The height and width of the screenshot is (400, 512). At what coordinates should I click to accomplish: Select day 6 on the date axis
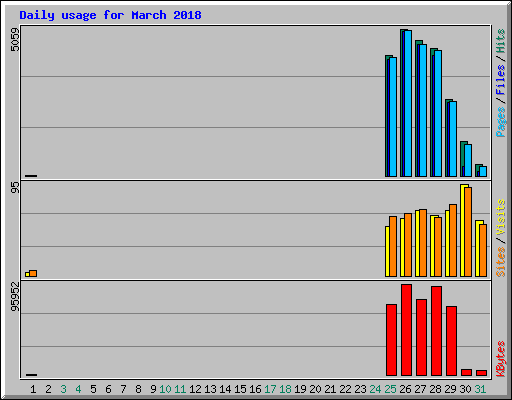click(108, 389)
